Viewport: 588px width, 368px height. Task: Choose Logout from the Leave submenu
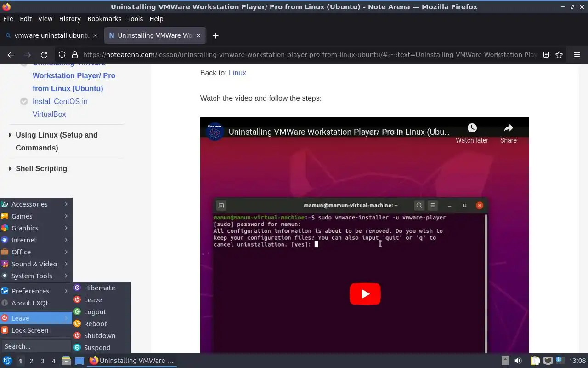pos(102,312)
